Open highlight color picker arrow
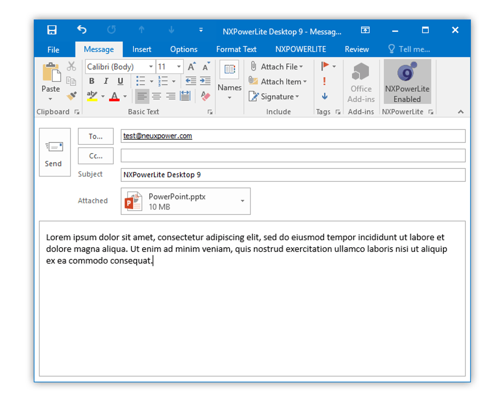 [103, 96]
